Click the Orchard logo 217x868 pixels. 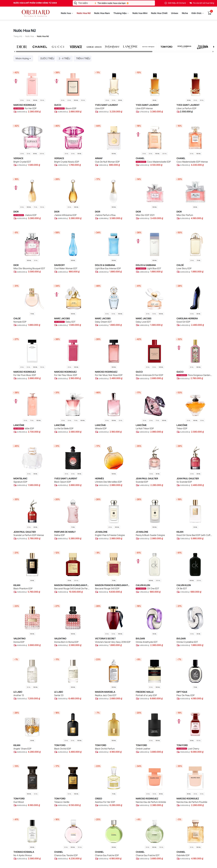point(35,13)
